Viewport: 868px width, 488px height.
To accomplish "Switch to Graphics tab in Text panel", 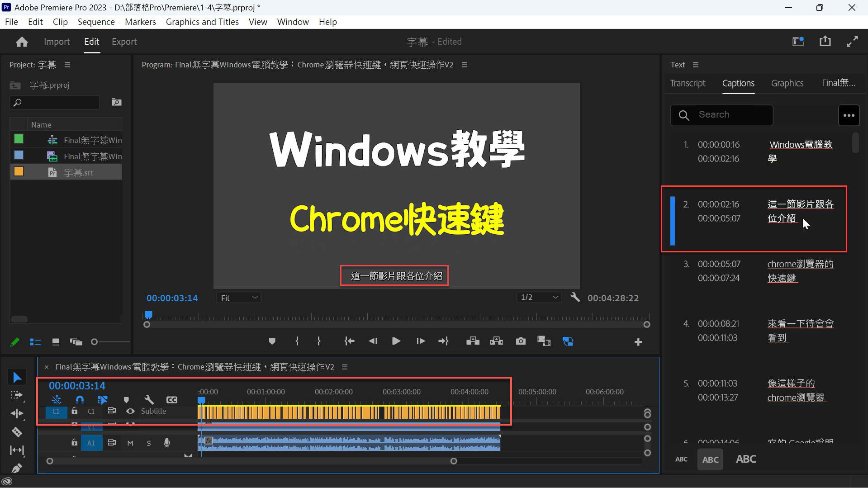I will 787,83.
